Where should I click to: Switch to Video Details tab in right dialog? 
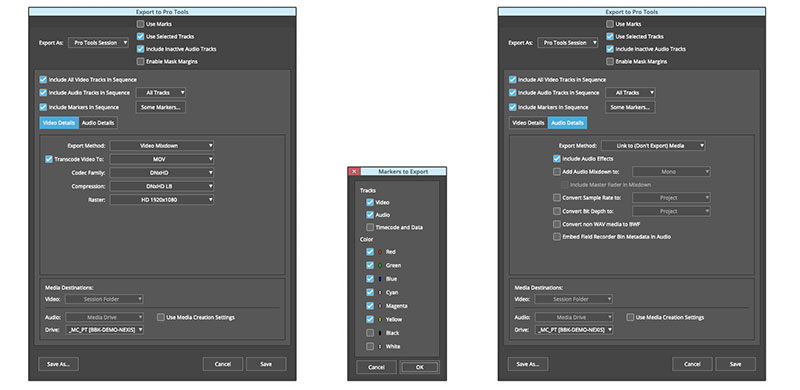click(x=528, y=123)
